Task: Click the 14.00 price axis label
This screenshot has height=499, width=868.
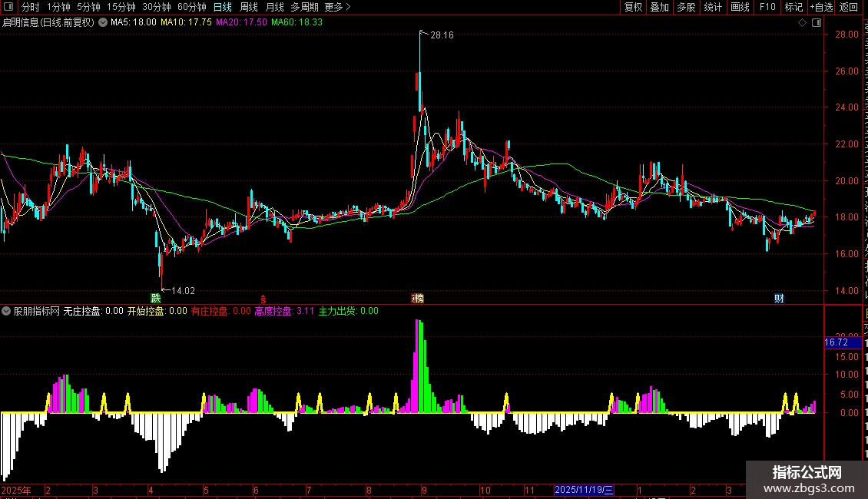Action: [846, 290]
